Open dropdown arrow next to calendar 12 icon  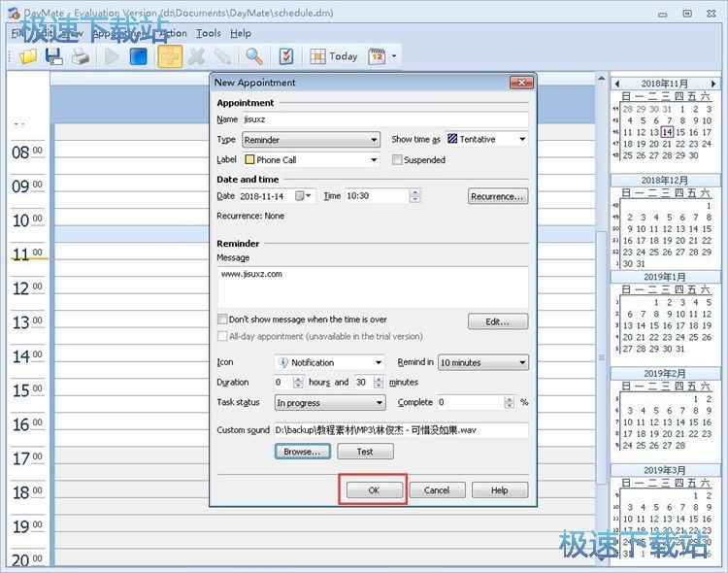click(x=394, y=56)
